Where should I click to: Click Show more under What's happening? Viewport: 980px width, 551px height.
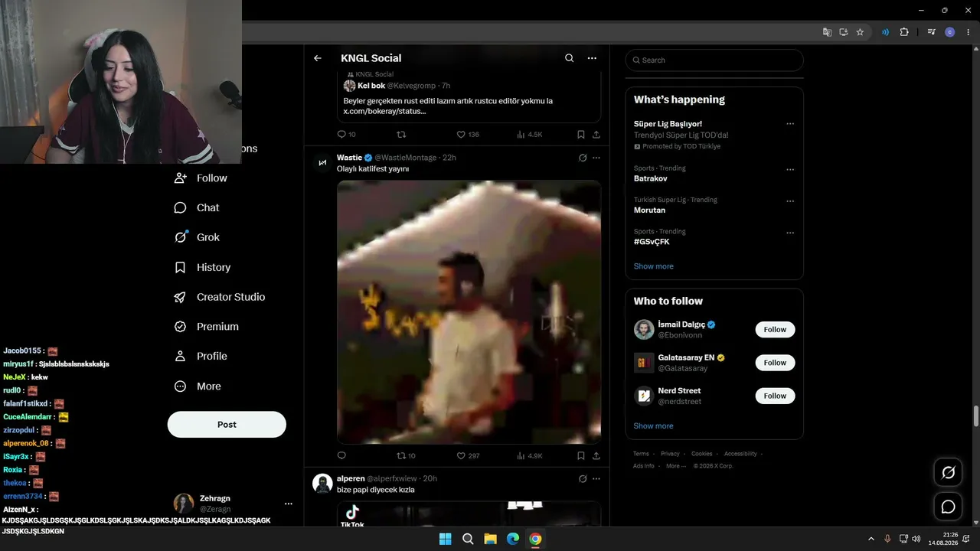tap(653, 266)
